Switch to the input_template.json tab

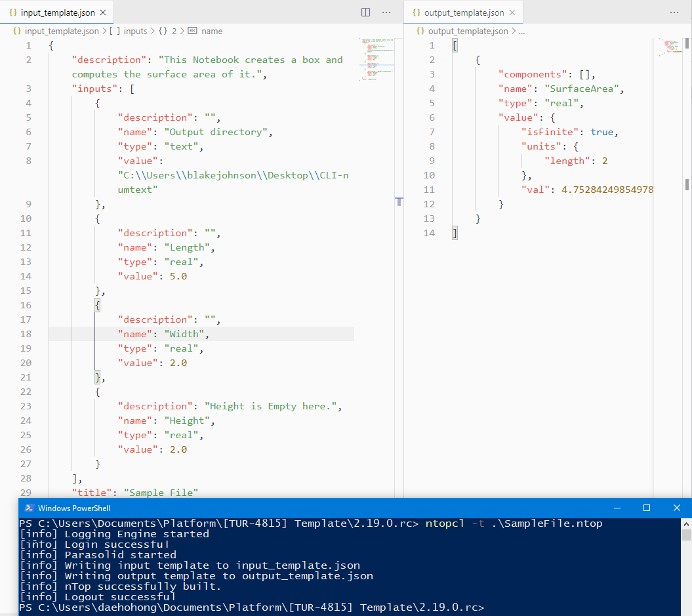pos(57,13)
